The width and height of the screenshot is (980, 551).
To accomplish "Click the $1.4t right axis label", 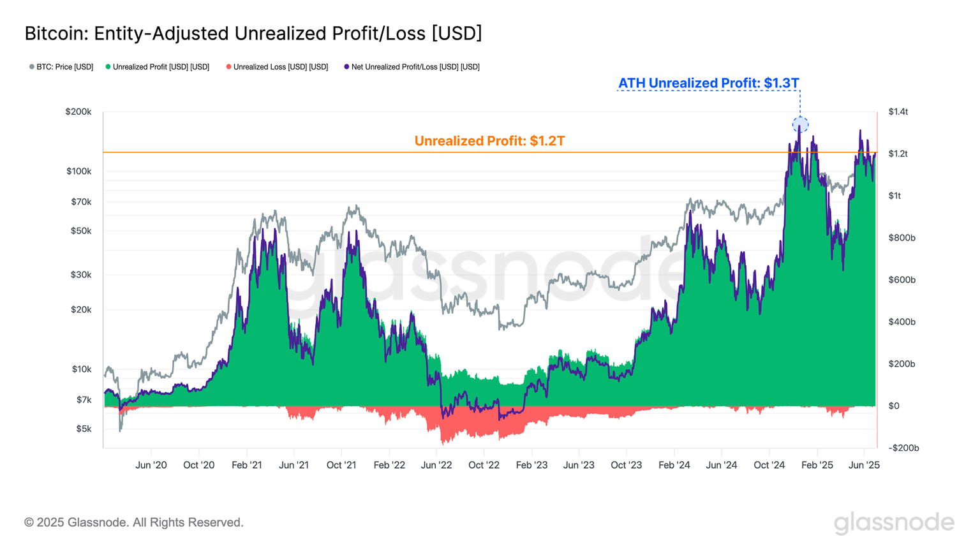I will coord(898,112).
